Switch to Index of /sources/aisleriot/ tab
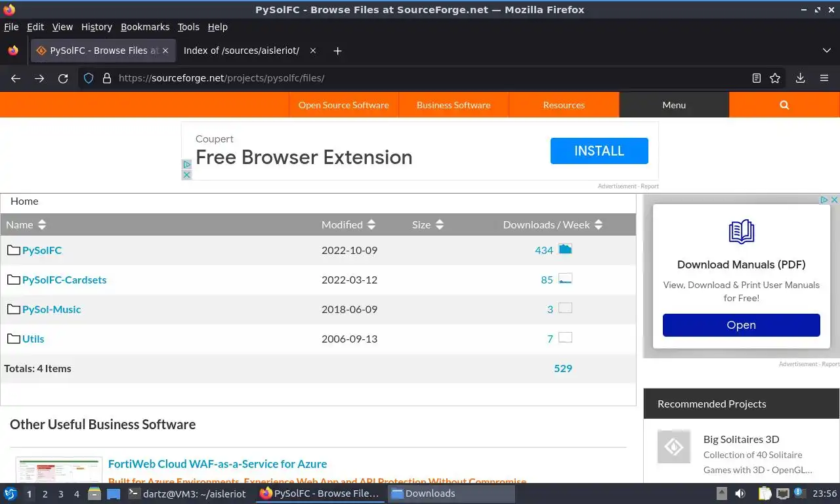Screen dimensions: 840x504 tap(241, 51)
